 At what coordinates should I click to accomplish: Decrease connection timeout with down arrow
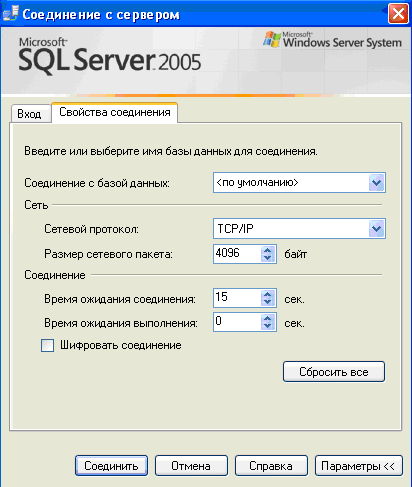pos(267,302)
